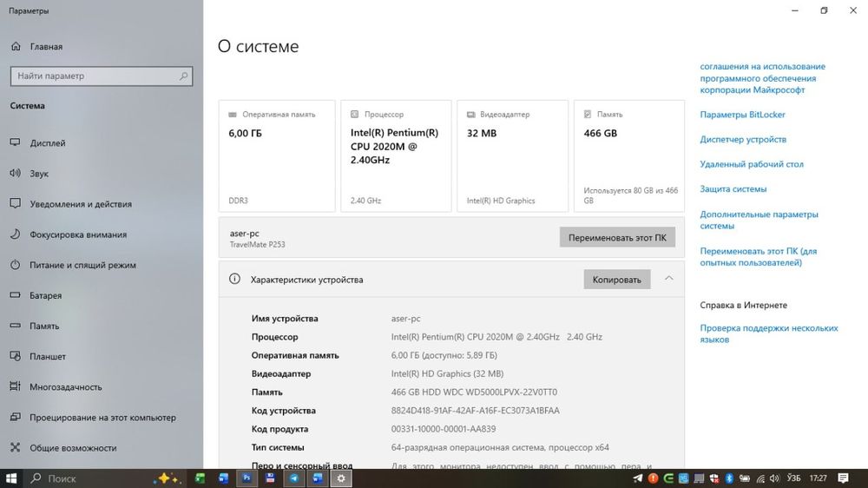868x488 pixels.
Task: Click the TravelMate P253 model text
Action: pos(258,244)
